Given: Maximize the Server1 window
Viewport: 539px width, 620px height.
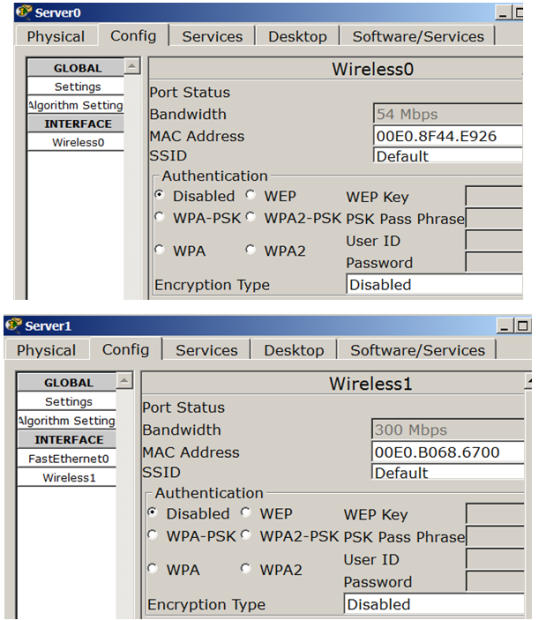Looking at the screenshot, I should tap(522, 326).
